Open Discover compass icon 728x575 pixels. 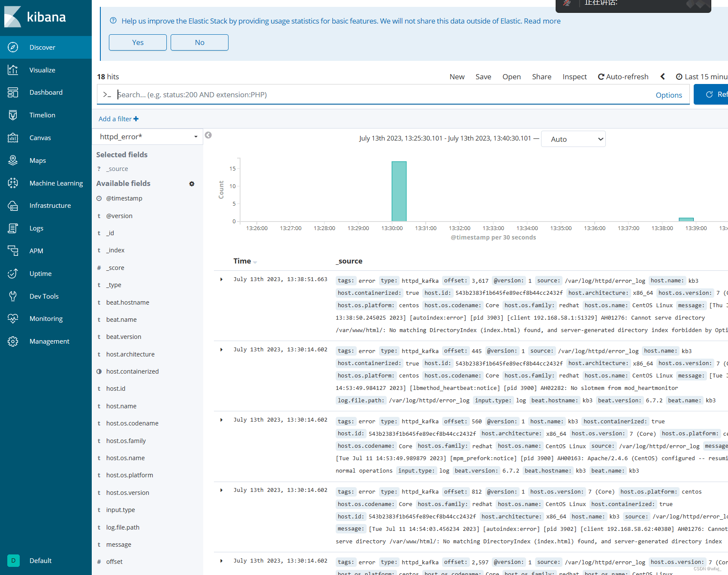(x=13, y=47)
